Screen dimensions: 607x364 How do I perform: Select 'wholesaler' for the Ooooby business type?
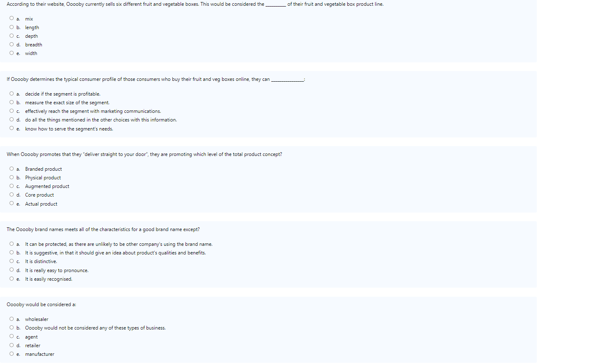point(11,318)
